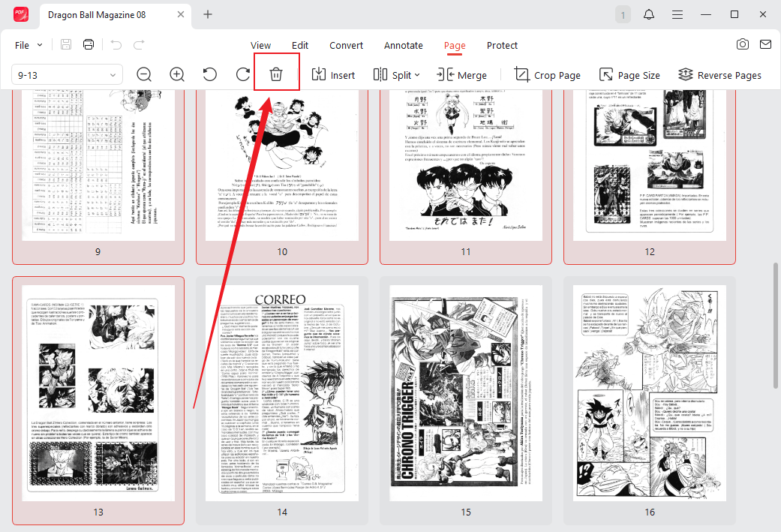
Task: Click the Print icon
Action: pos(89,44)
